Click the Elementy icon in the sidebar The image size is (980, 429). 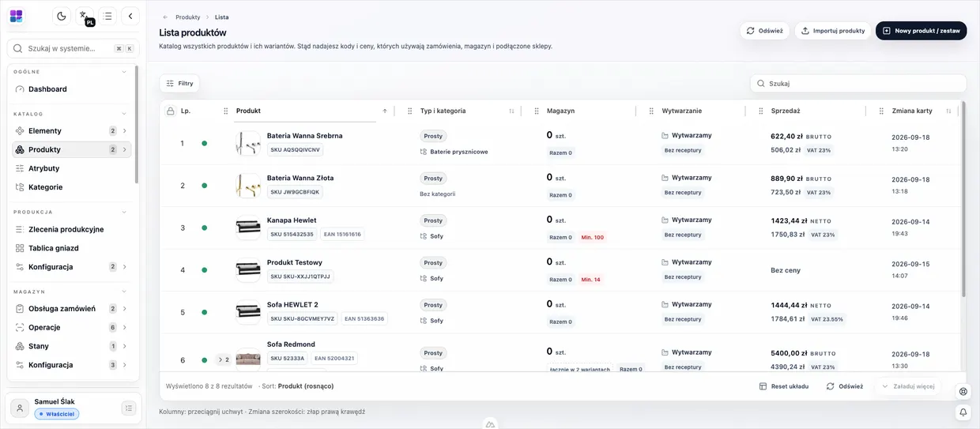(x=21, y=131)
